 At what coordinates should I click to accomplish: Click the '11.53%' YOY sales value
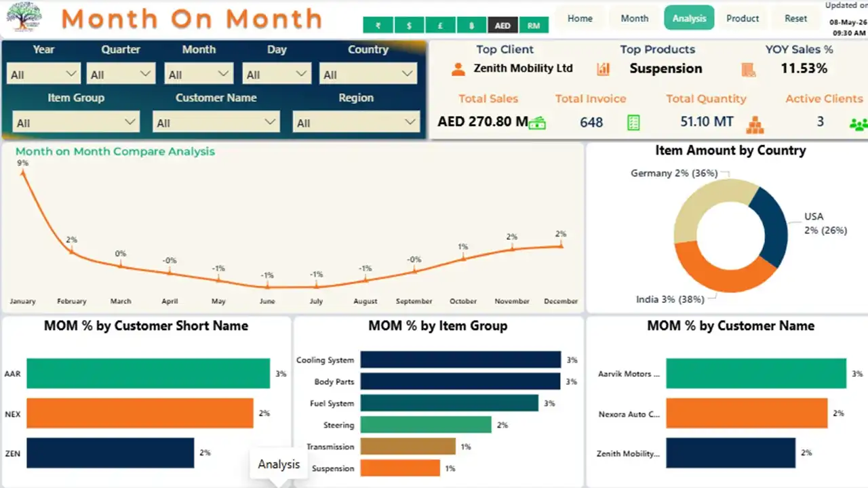tap(804, 68)
